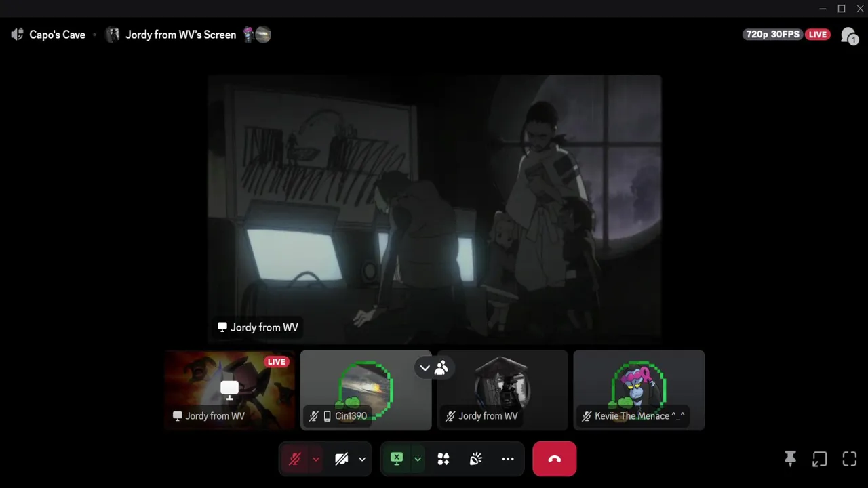868x488 pixels.
Task: Toggle the pin icon
Action: 790,459
